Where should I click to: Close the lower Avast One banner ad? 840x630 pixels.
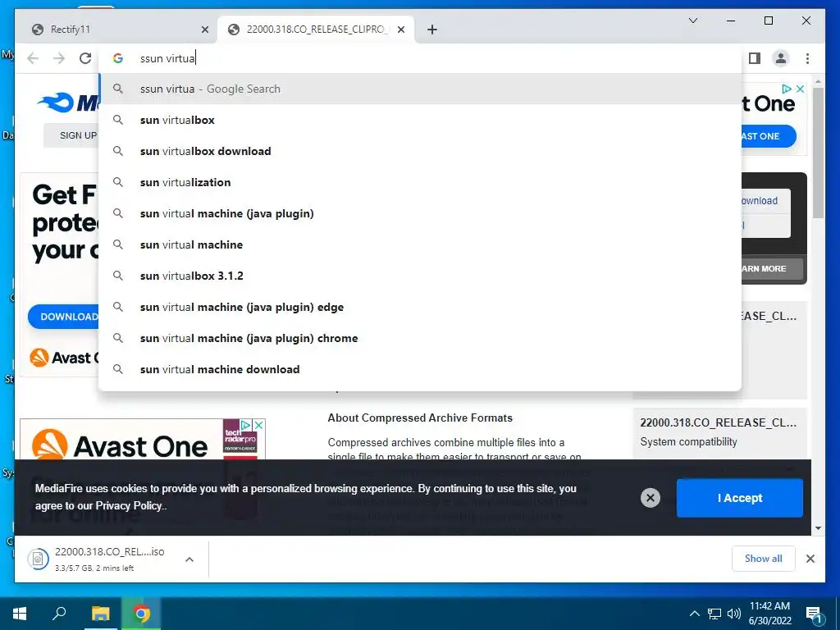258,426
